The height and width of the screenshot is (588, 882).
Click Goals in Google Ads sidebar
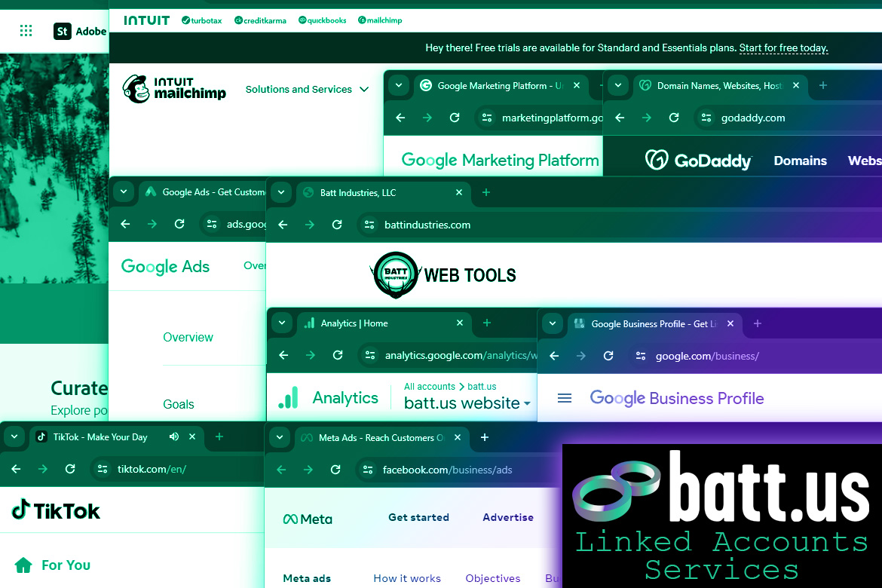pos(179,404)
